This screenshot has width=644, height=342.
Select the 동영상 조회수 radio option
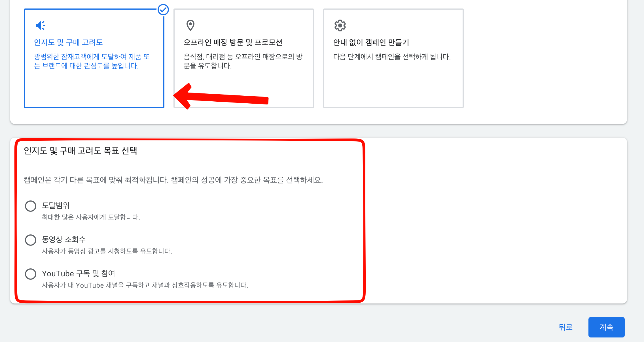31,240
